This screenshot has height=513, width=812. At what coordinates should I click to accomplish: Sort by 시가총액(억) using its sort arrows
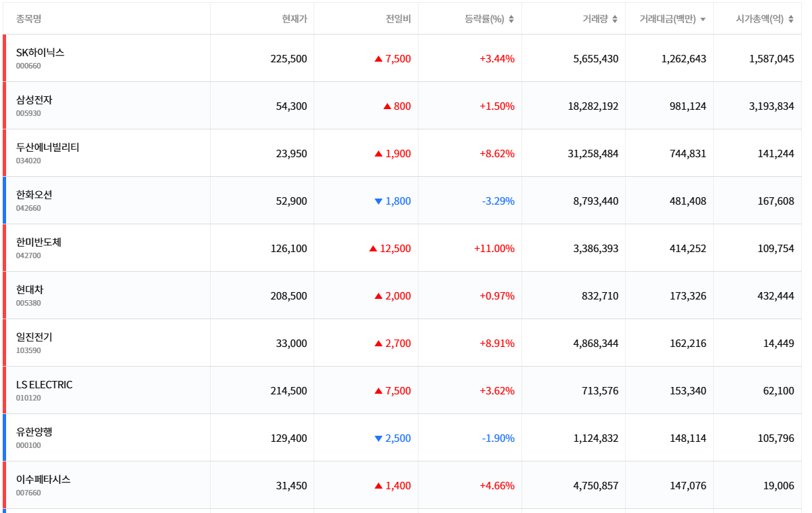791,19
